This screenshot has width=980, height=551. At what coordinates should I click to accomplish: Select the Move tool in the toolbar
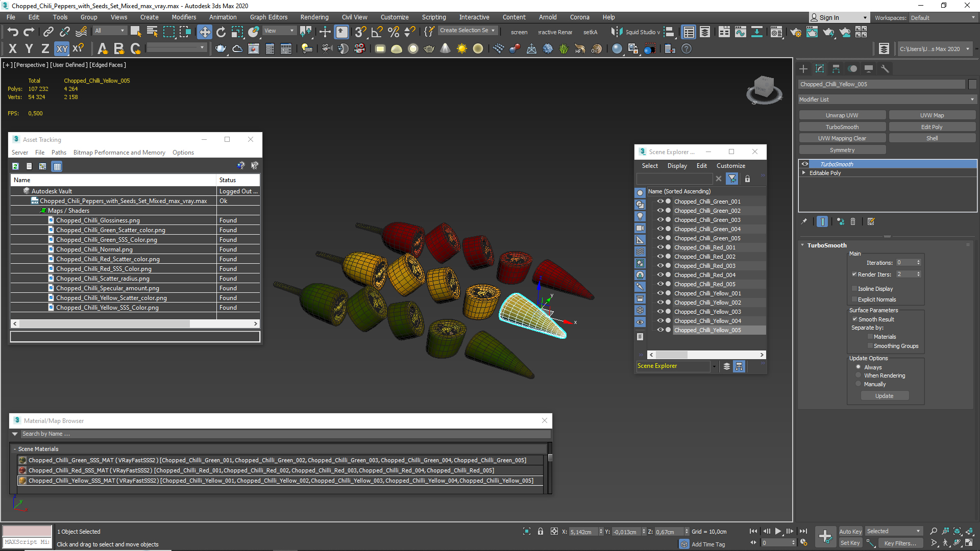pyautogui.click(x=205, y=32)
